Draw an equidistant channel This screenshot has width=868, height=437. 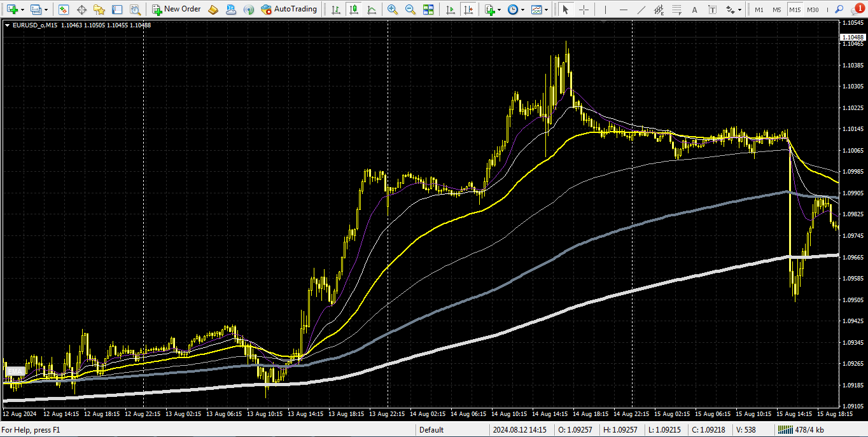[659, 10]
